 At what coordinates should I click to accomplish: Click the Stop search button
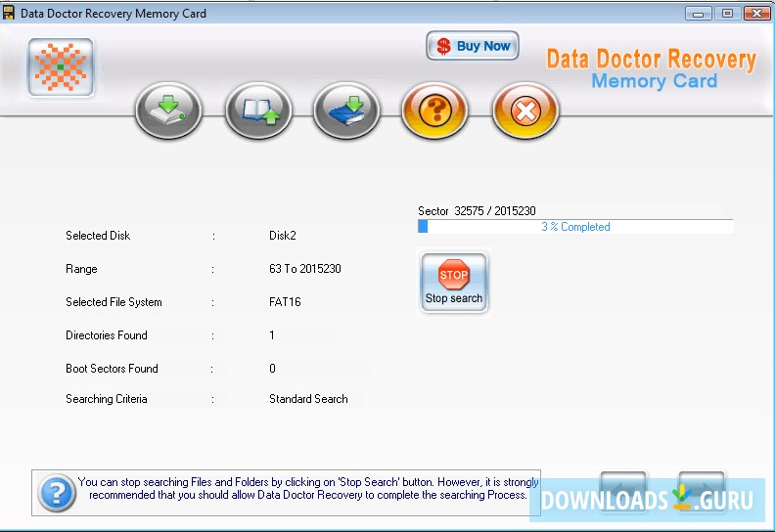pos(454,282)
